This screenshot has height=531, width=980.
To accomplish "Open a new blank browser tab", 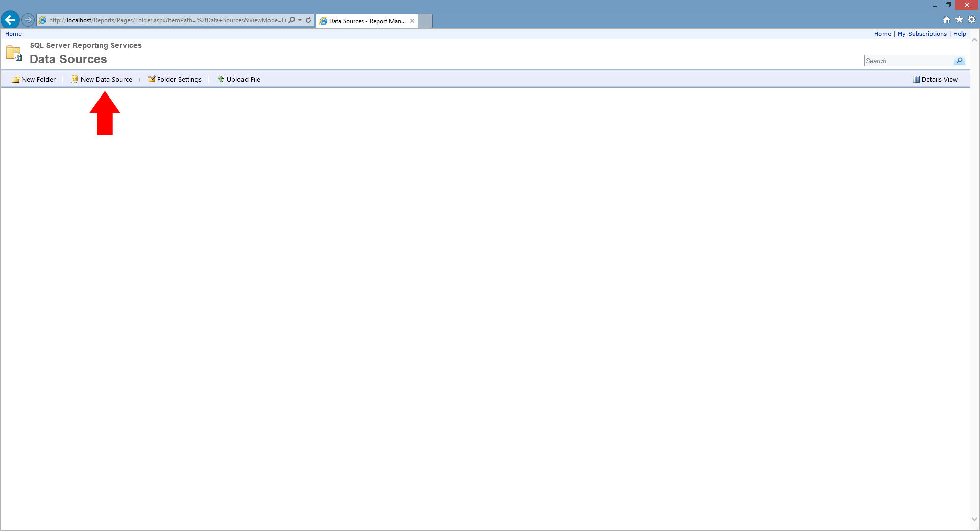I will pyautogui.click(x=425, y=21).
